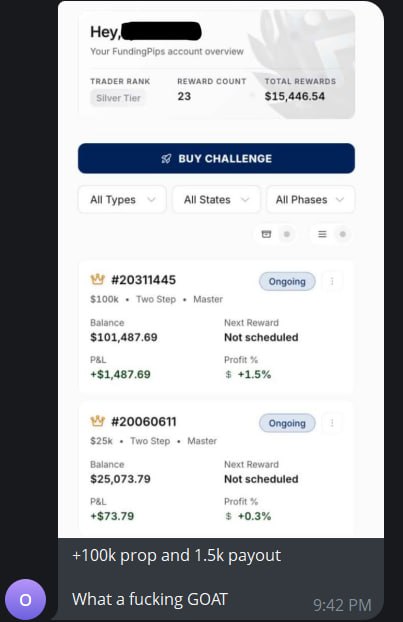Click the Ongoing badge on #20311445
The height and width of the screenshot is (622, 403).
[287, 281]
